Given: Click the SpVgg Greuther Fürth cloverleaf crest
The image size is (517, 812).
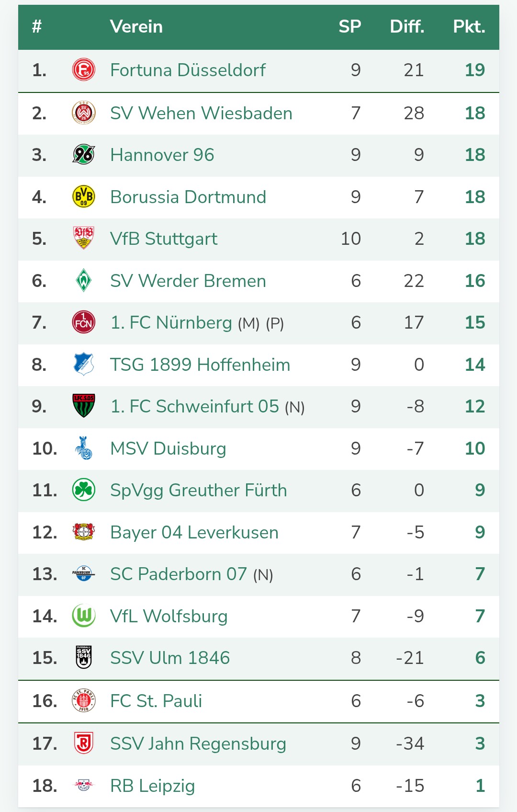Looking at the screenshot, I should (x=83, y=490).
